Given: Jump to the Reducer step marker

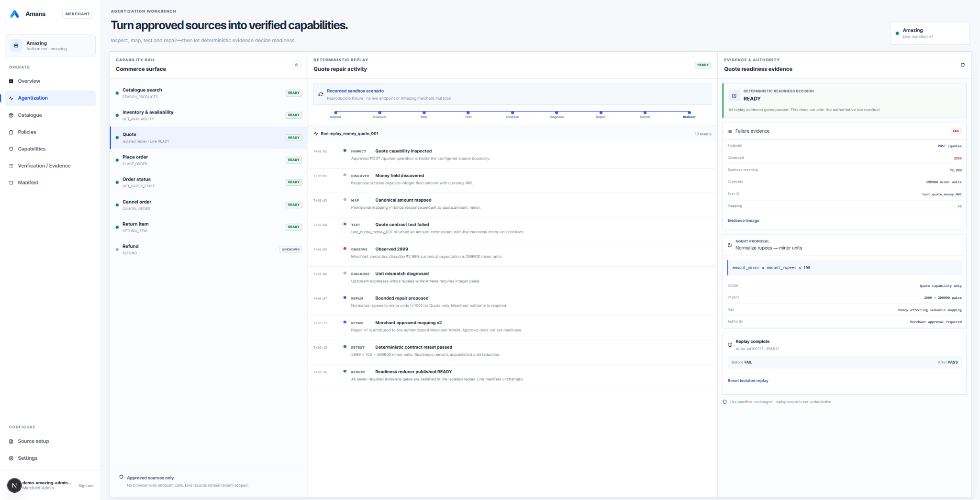Looking at the screenshot, I should (689, 113).
